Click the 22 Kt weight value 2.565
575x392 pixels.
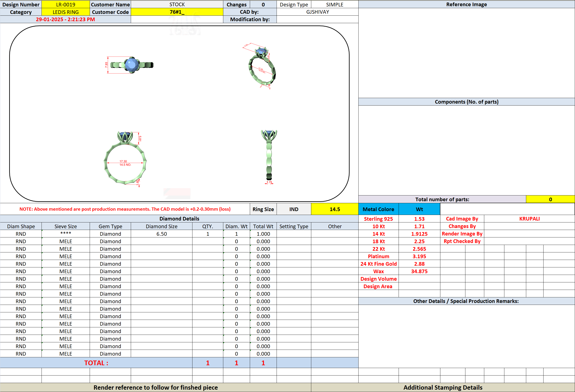tap(419, 249)
